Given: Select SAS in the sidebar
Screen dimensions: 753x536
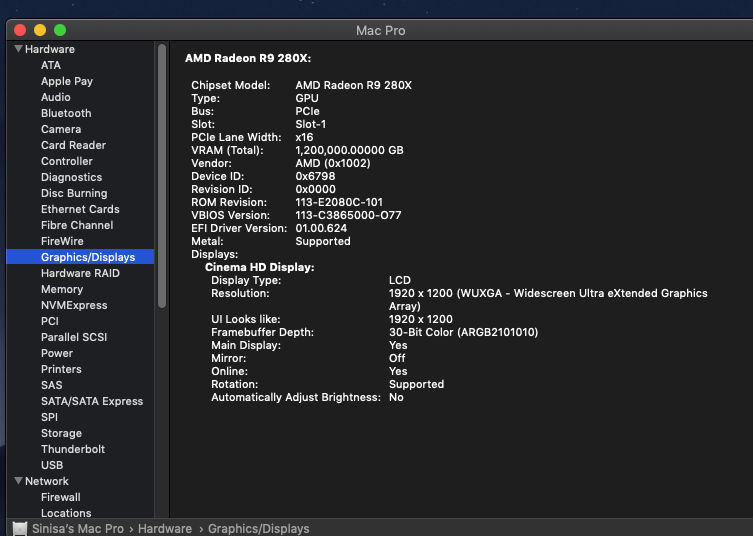Looking at the screenshot, I should tap(52, 385).
